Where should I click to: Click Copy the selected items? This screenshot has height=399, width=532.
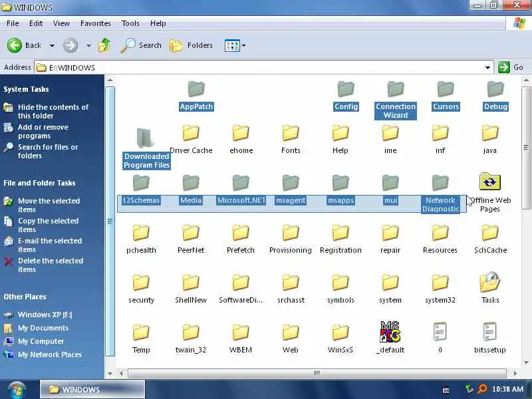[x=48, y=225]
